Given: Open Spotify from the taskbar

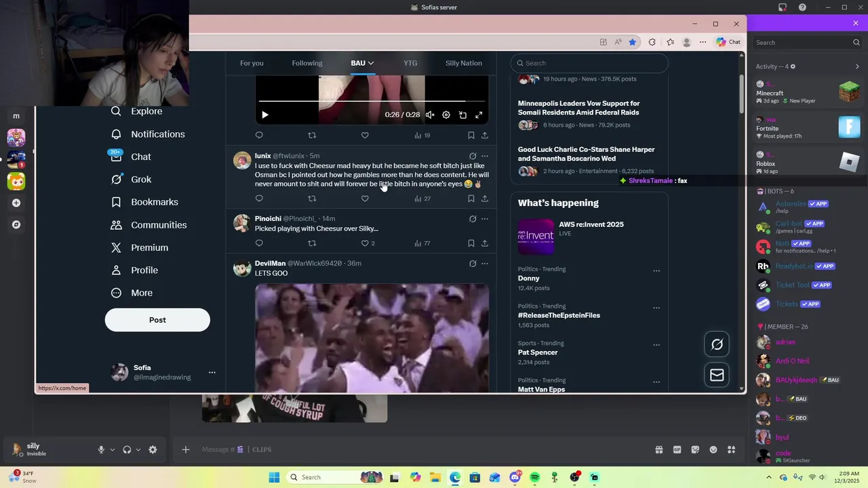Looking at the screenshot, I should [x=534, y=477].
